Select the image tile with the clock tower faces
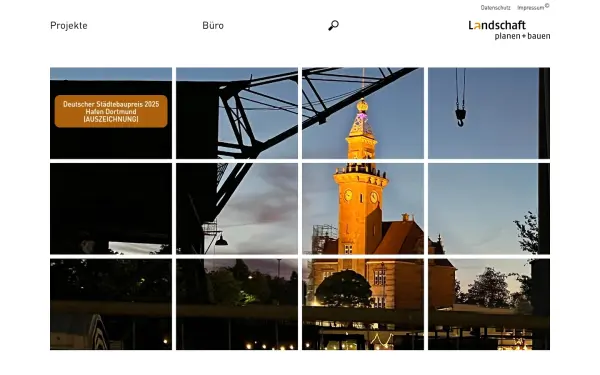The height and width of the screenshot is (375, 600). pos(363,209)
